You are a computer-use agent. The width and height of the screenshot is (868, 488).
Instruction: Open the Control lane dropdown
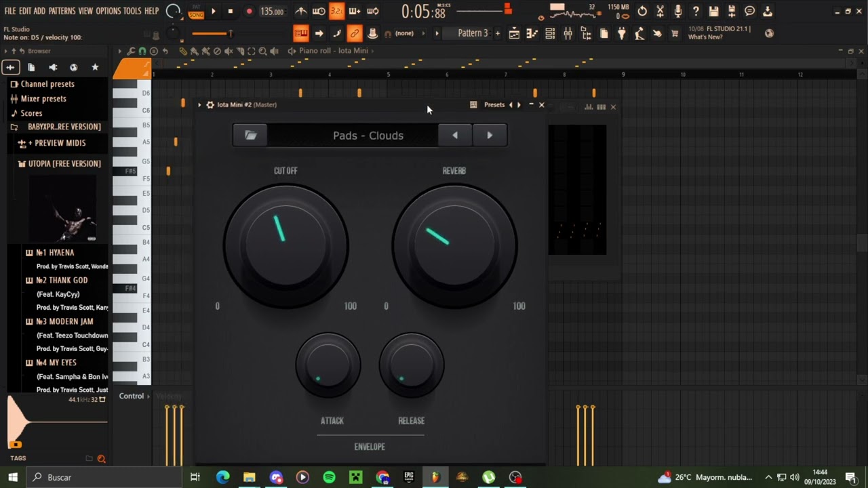pos(134,396)
